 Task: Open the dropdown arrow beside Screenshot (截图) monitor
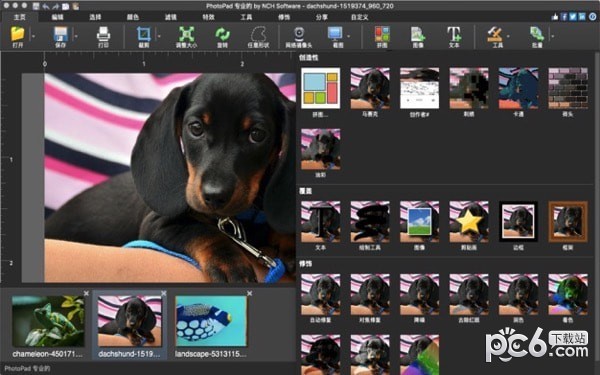tap(349, 36)
